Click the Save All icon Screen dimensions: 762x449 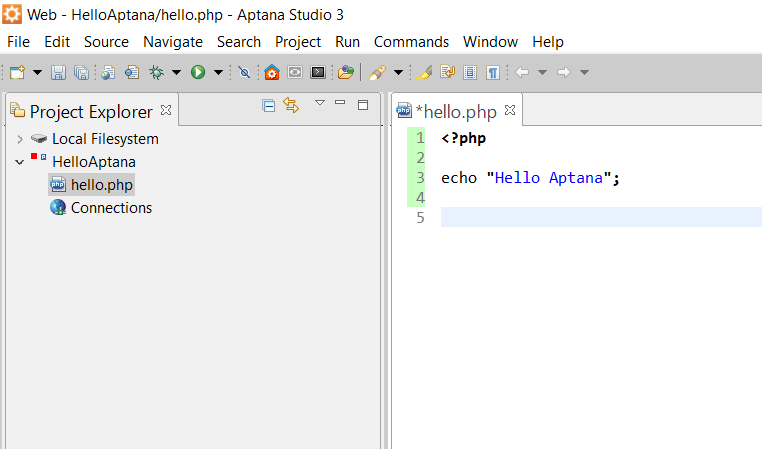pyautogui.click(x=81, y=72)
